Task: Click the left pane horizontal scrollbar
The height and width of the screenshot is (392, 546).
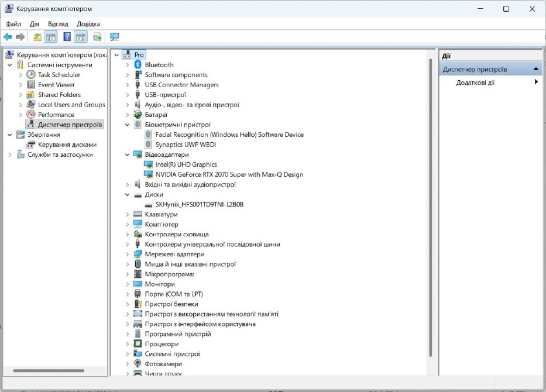Action: (49, 370)
